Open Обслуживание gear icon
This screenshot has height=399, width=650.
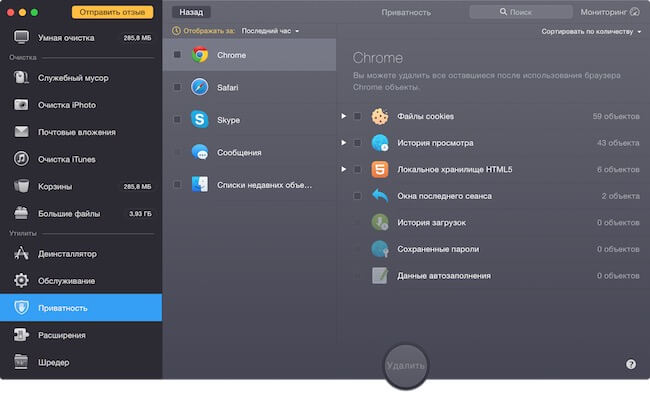click(x=21, y=281)
